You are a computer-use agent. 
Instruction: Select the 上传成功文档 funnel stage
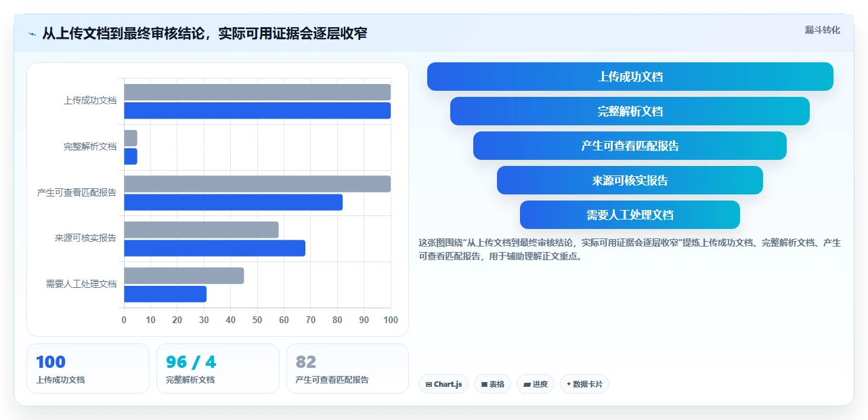630,77
